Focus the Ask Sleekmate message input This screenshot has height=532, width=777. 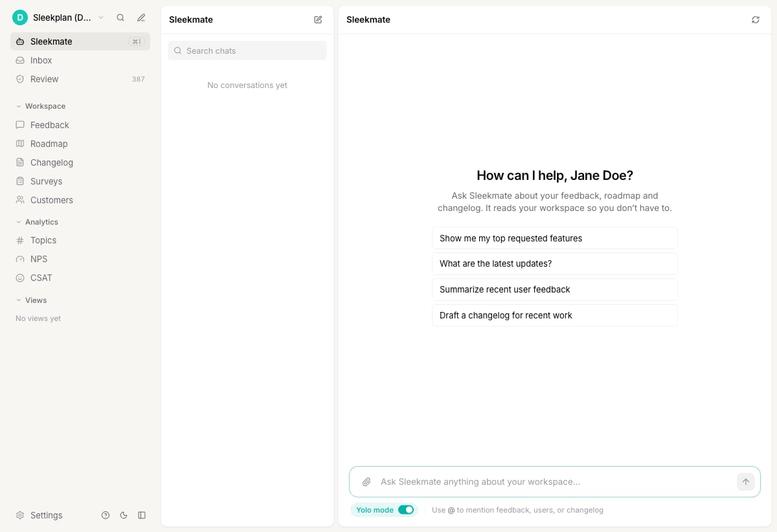556,482
